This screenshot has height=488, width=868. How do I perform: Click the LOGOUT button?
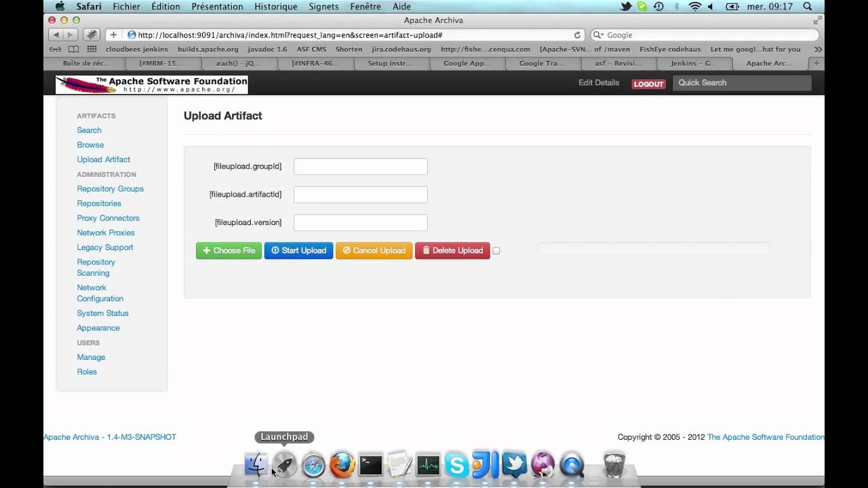[648, 84]
